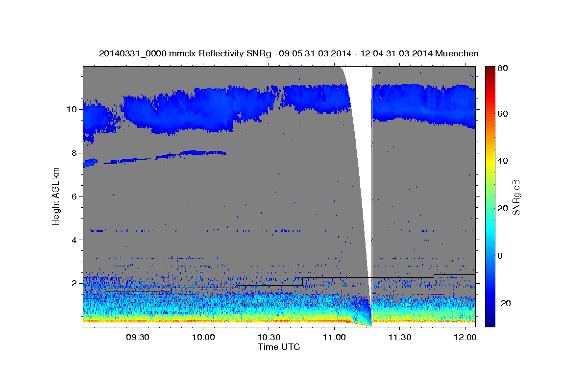
Task: Click the colorbar tick label 20
Action: point(503,208)
